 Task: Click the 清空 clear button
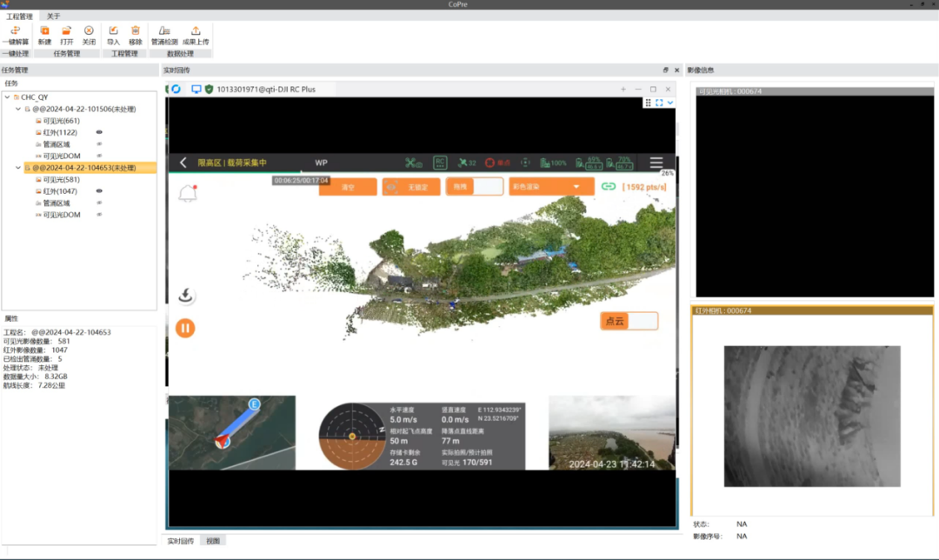(348, 187)
